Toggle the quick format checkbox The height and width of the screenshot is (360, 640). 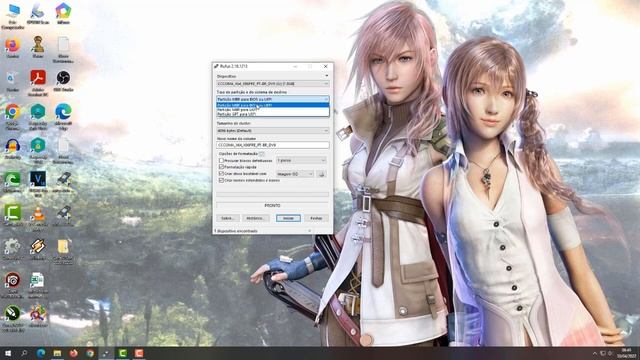221,167
